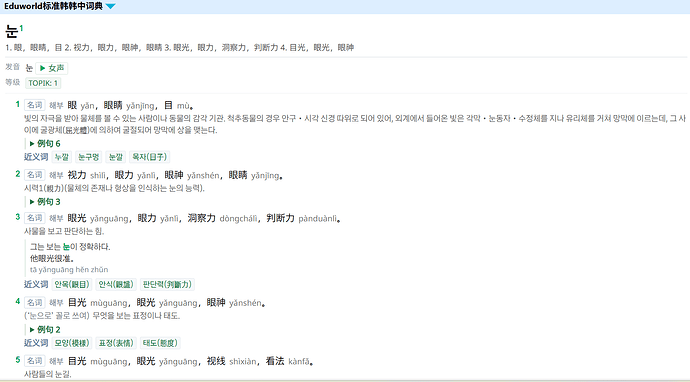Open synonym 눈구멍
Screen dimensions: 690x382
click(x=88, y=157)
